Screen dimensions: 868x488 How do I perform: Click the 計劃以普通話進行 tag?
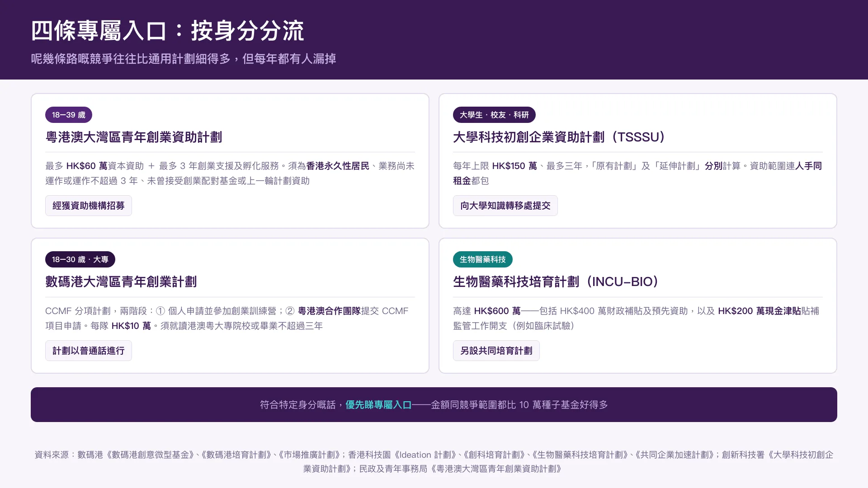[89, 351]
